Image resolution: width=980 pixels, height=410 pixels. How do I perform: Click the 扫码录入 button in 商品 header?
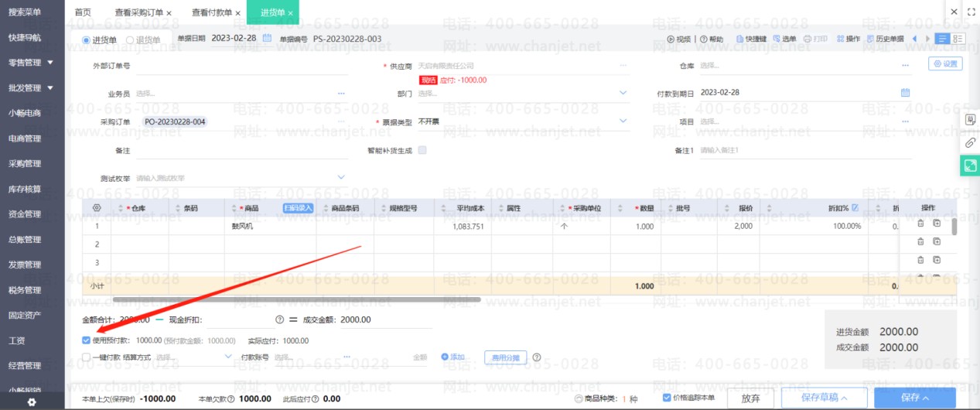298,207
